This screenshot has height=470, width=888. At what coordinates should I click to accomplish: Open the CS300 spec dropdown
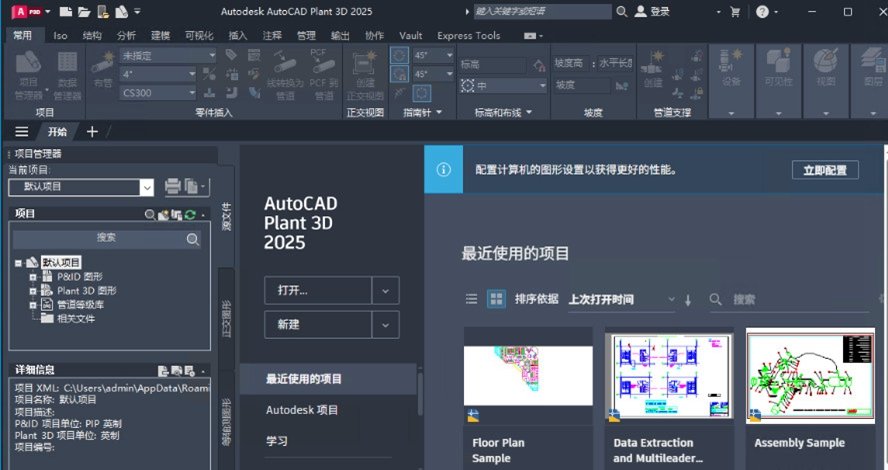click(158, 93)
